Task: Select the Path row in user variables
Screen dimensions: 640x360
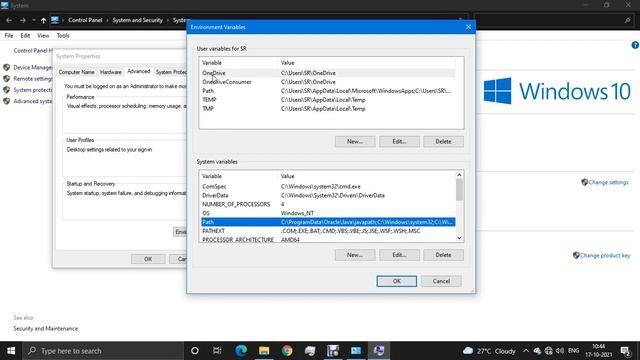Action: (x=328, y=91)
